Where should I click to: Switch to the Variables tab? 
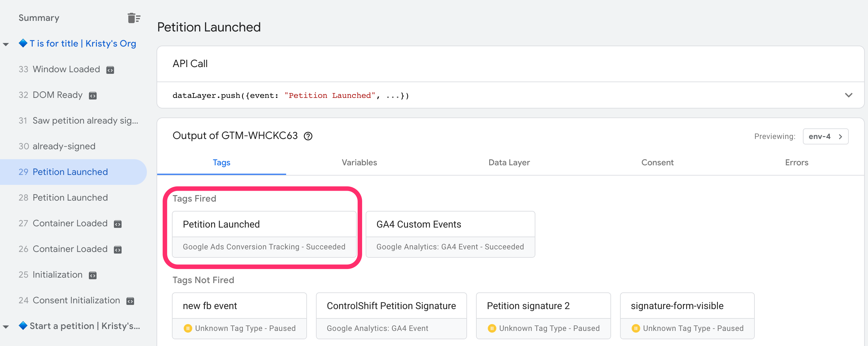coord(359,162)
